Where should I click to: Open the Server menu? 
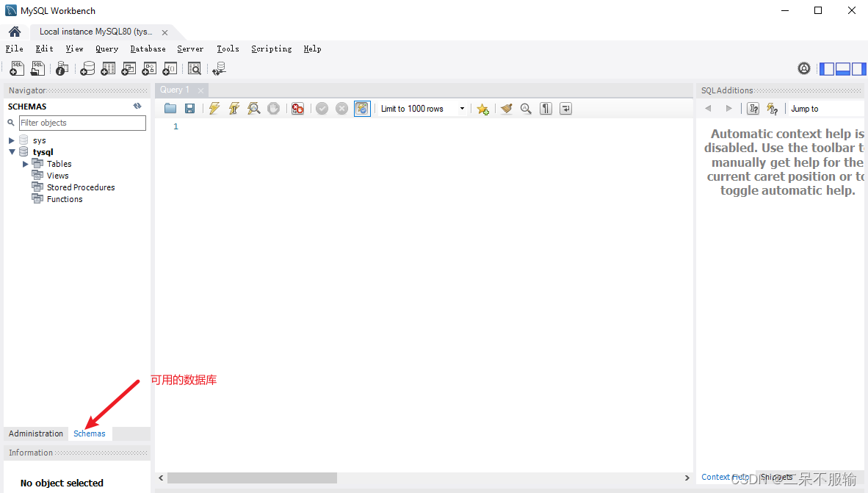(190, 48)
